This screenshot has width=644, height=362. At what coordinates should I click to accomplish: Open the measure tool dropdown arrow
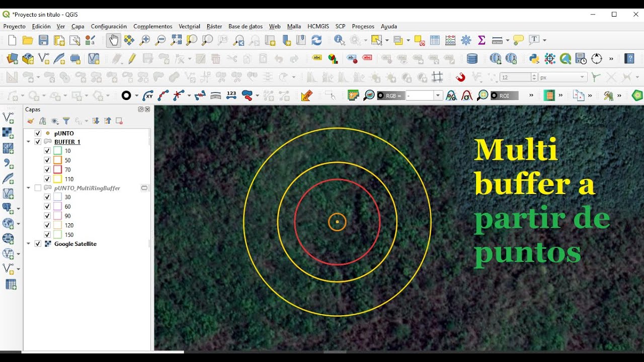(507, 40)
